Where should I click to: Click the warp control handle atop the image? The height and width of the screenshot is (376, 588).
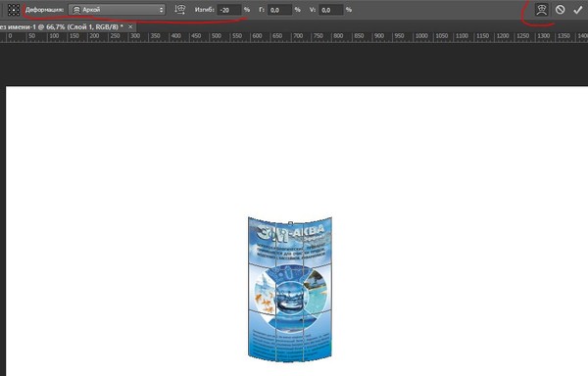click(x=290, y=223)
